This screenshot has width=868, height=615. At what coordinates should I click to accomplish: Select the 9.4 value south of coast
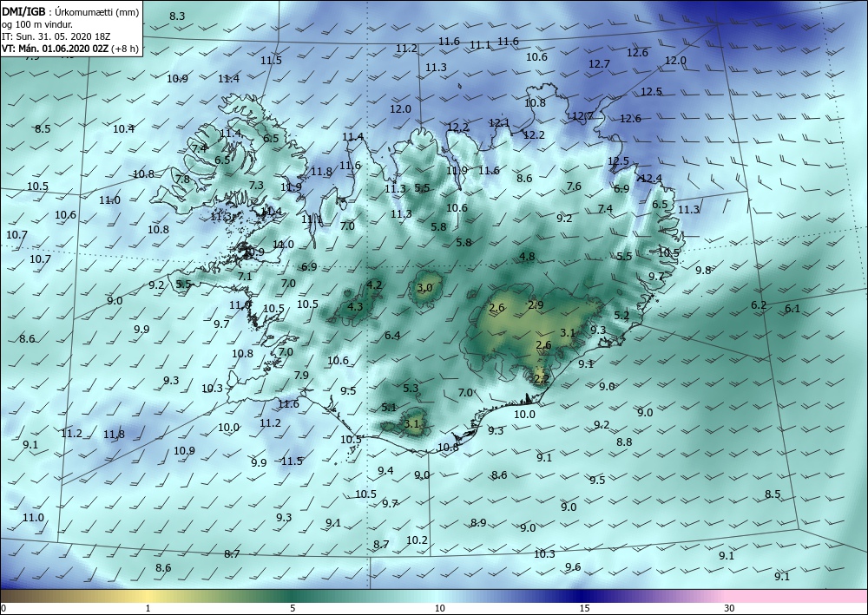[x=385, y=471]
